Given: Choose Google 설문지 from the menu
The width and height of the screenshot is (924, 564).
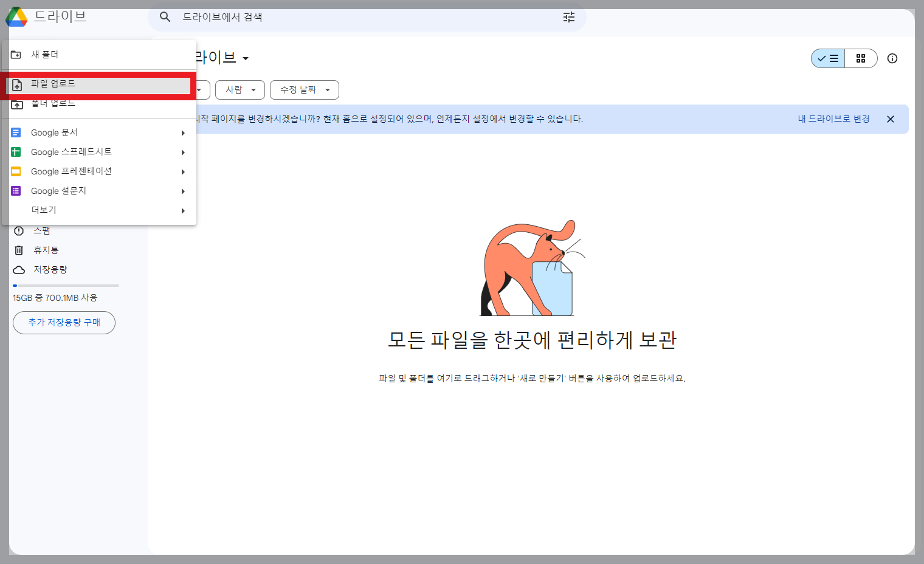Looking at the screenshot, I should pyautogui.click(x=99, y=191).
